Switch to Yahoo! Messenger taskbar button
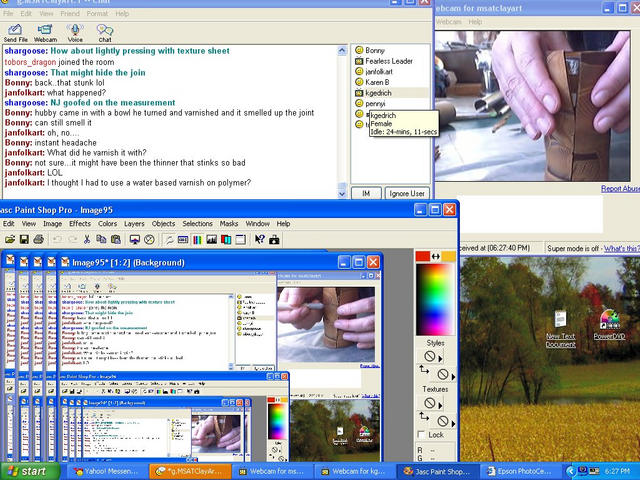Screen dimensions: 640x480 pyautogui.click(x=106, y=471)
